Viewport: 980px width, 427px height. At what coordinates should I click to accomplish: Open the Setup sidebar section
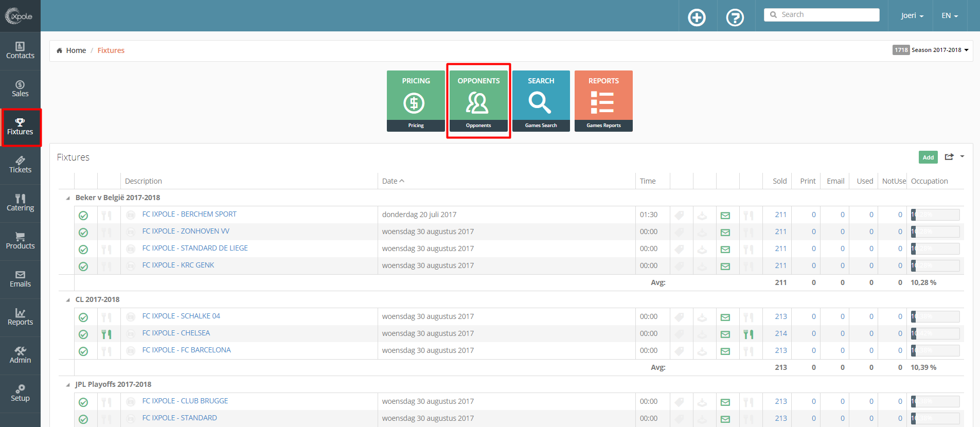[20, 393]
